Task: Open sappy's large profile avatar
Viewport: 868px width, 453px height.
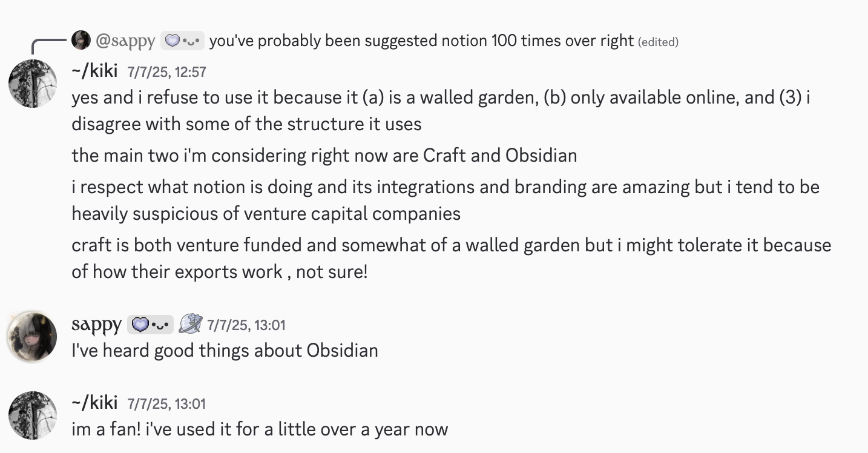Action: point(33,337)
